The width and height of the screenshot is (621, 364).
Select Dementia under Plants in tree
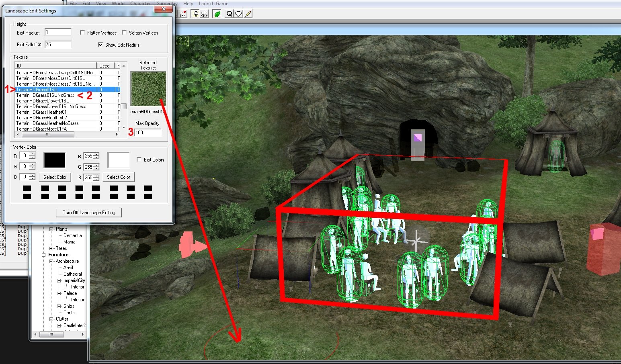(x=72, y=235)
